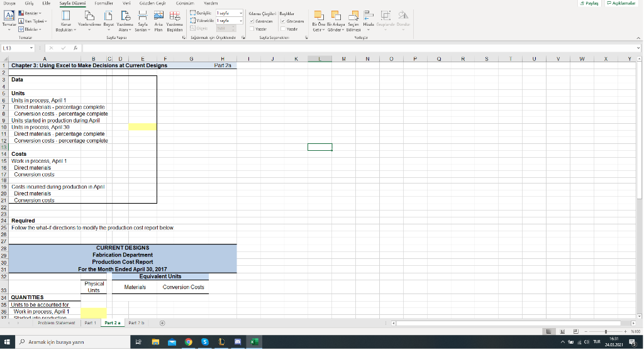Click the zoom slider handle

coord(606,331)
